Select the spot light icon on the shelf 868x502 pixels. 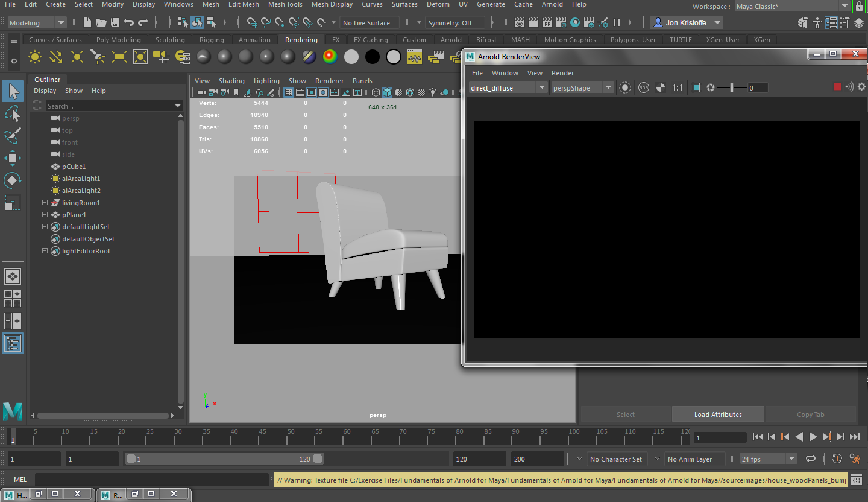[x=97, y=56]
